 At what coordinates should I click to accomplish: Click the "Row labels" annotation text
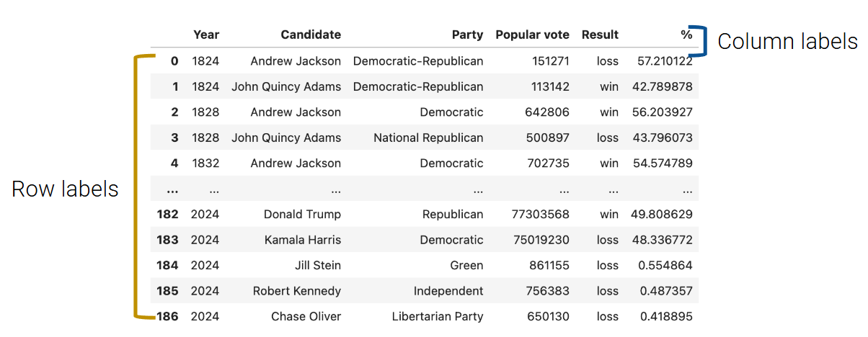[x=65, y=189]
